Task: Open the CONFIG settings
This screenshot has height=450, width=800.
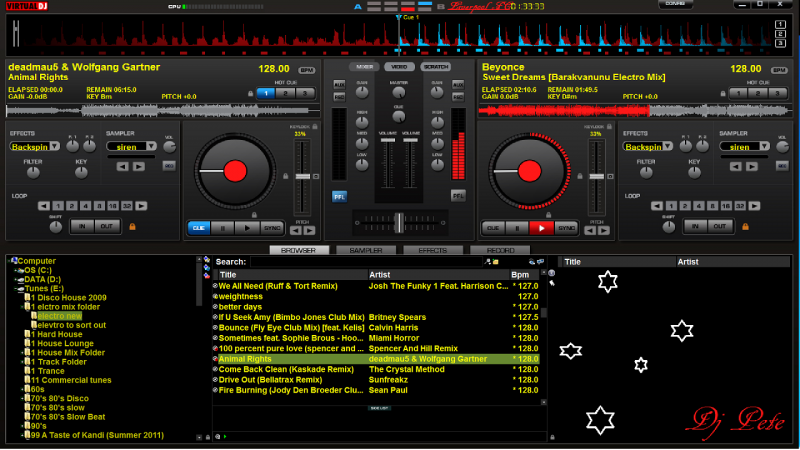Action: pos(675,4)
